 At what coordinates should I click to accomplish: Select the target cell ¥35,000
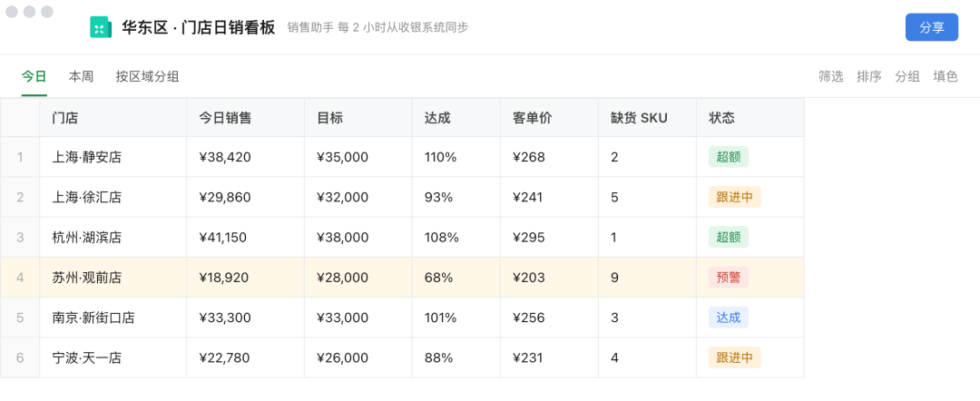click(x=358, y=157)
